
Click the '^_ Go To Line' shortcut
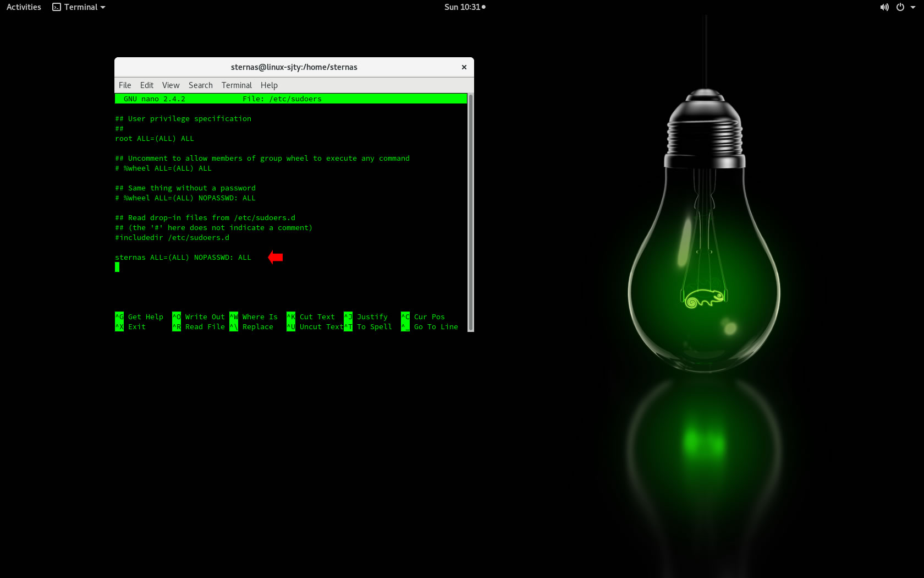[x=430, y=327]
